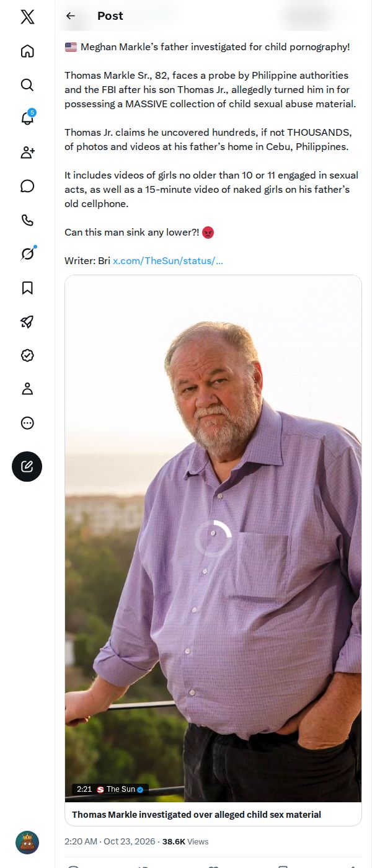Screen dimensions: 372x868
Task: Open the Profile person icon
Action: pyautogui.click(x=27, y=389)
